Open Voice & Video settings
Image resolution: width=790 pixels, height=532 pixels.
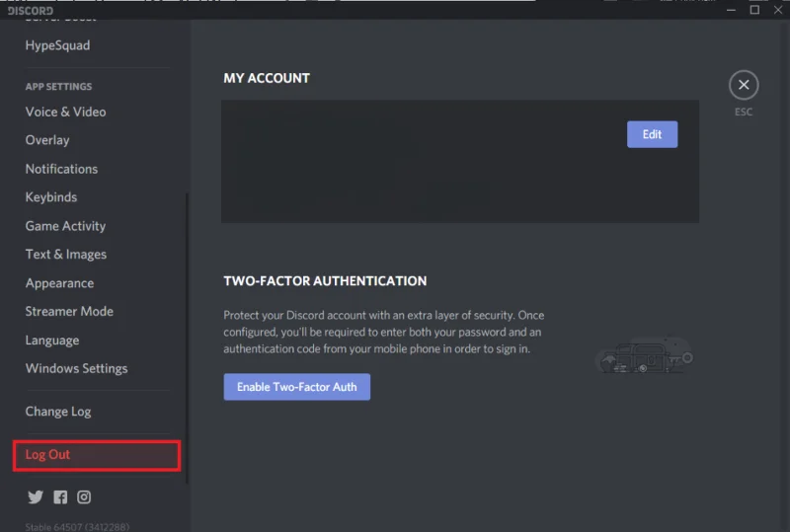point(65,112)
